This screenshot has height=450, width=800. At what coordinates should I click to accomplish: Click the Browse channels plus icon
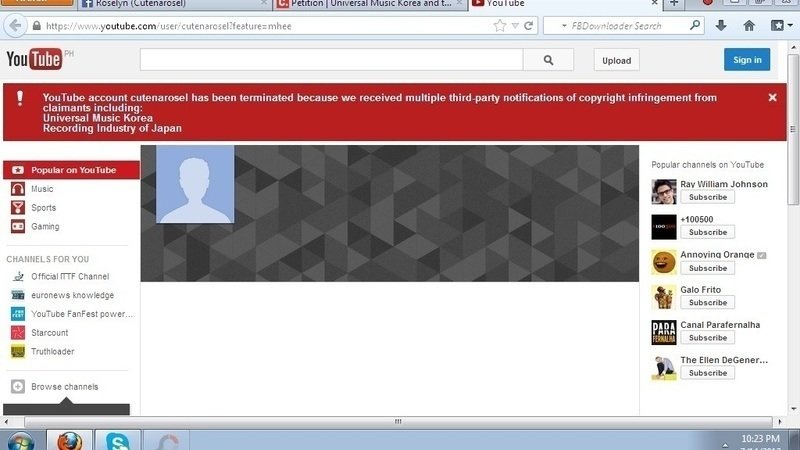click(18, 387)
